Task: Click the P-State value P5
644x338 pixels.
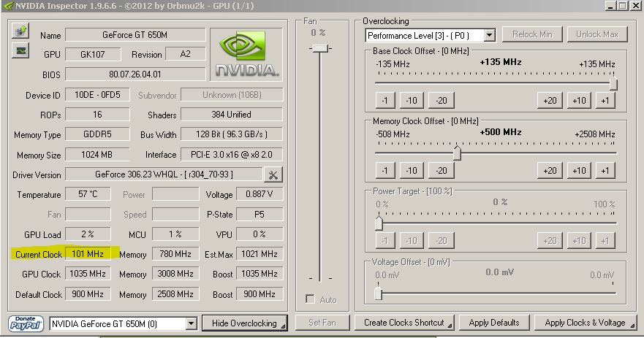Action: click(260, 214)
